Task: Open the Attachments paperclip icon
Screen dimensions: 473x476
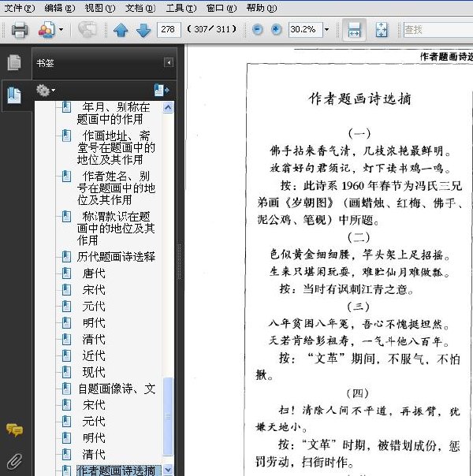Action: click(14, 462)
